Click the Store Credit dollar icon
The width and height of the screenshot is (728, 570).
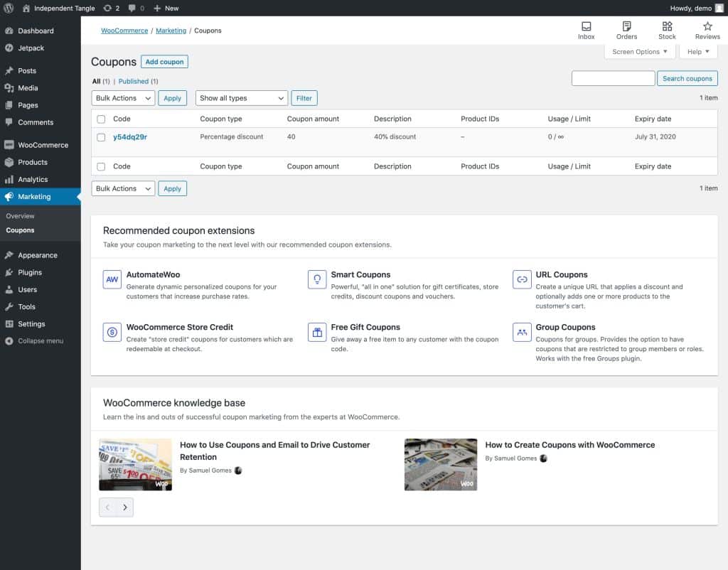[112, 332]
